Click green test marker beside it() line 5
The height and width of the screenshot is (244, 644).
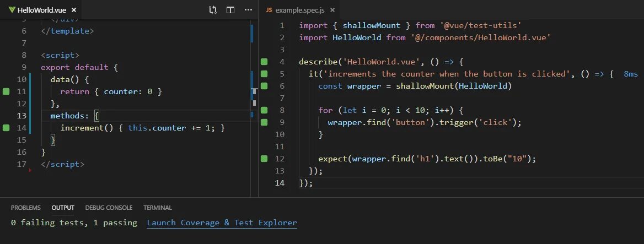(264, 74)
